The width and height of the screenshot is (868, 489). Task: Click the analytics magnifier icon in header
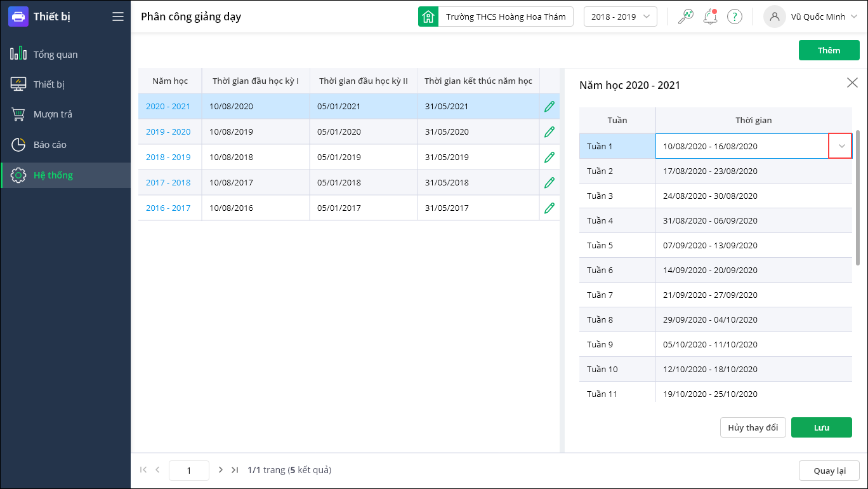click(685, 17)
